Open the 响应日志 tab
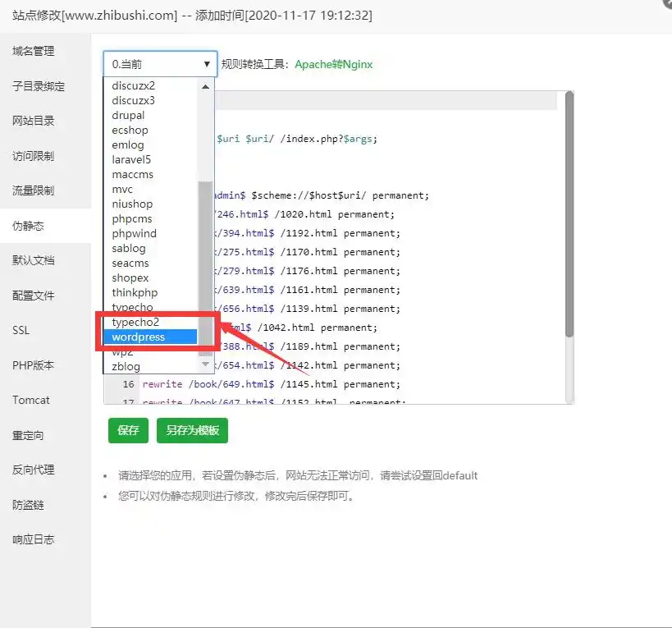The width and height of the screenshot is (672, 628). pyautogui.click(x=34, y=539)
